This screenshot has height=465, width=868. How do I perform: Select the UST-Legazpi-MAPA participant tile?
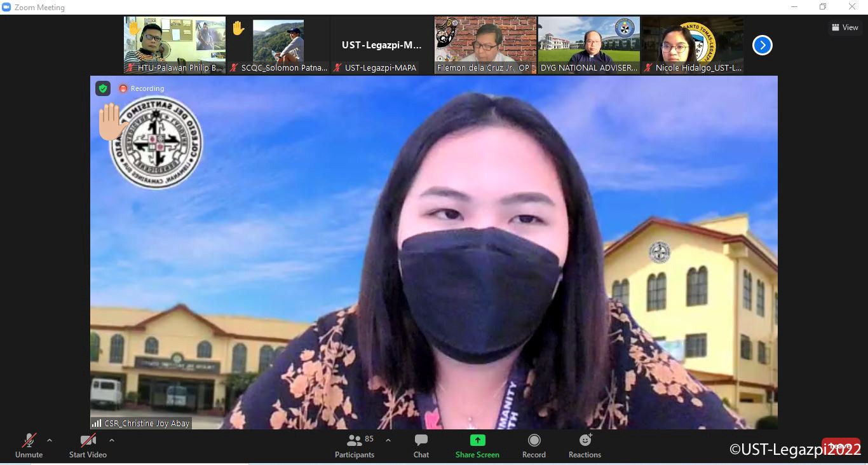click(382, 45)
